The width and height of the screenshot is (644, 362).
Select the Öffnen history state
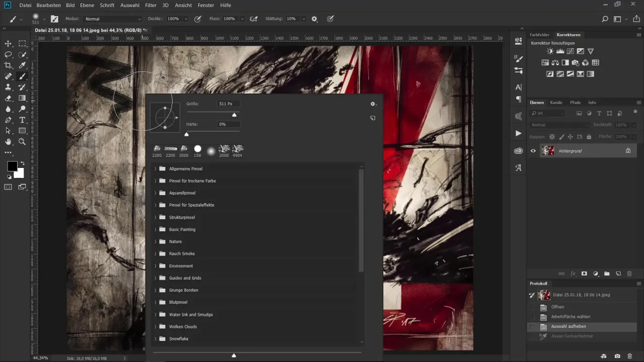[557, 307]
